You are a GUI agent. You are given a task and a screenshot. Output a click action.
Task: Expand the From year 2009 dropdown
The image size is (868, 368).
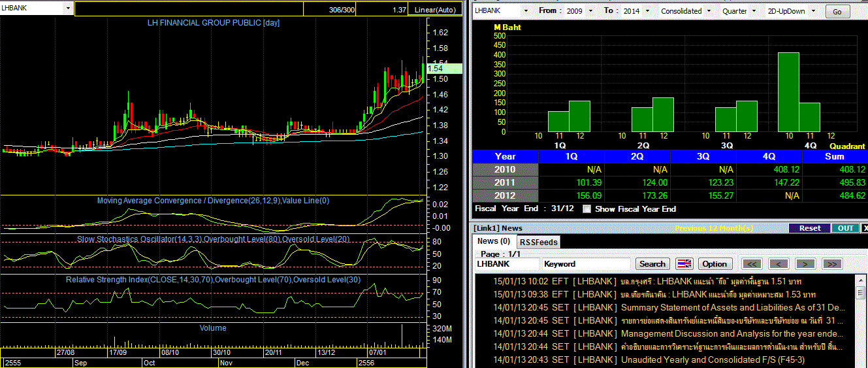point(590,11)
